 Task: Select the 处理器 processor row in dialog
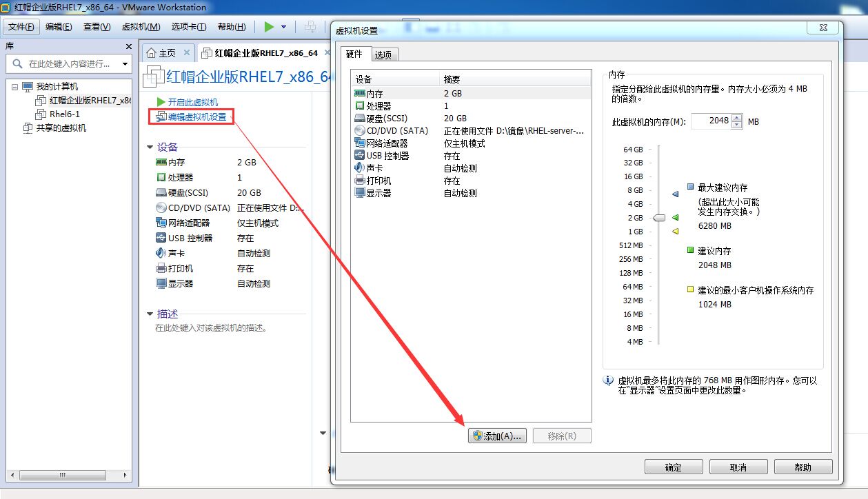[x=379, y=105]
